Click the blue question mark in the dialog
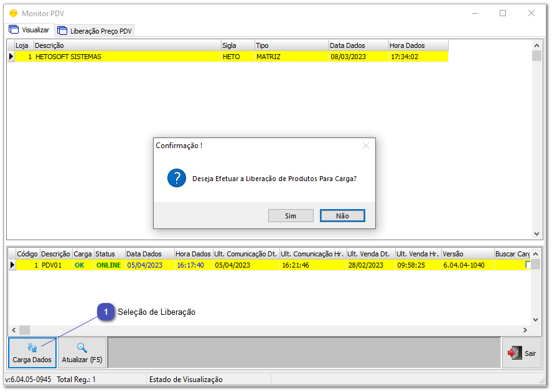 coord(176,178)
